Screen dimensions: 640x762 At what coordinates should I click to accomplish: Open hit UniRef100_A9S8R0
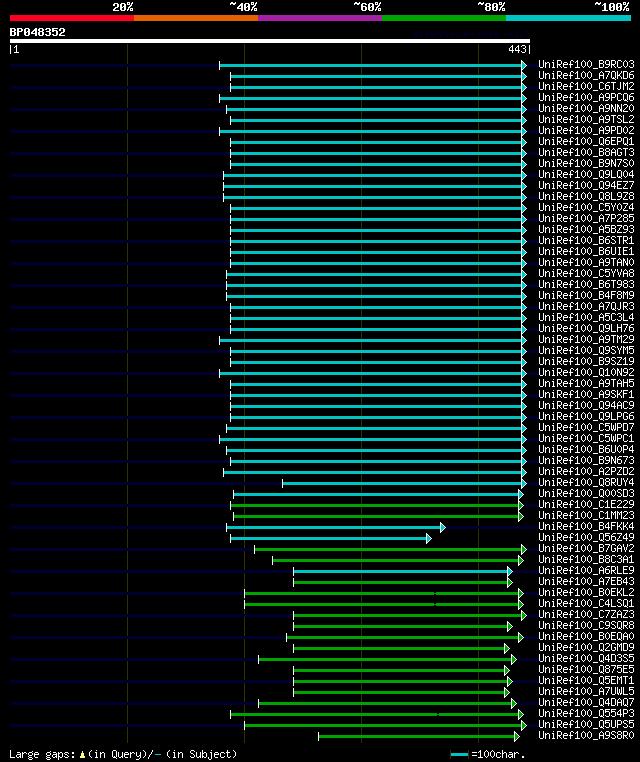[586, 735]
